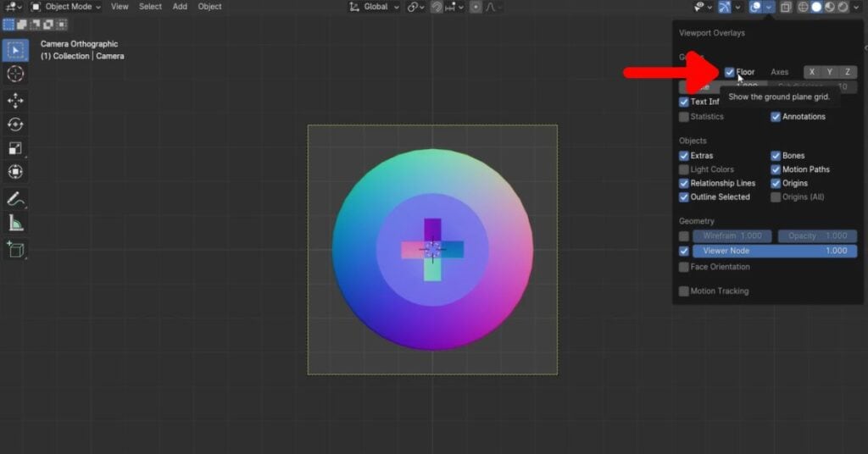Choose the Rotate tool
The image size is (868, 454).
click(x=15, y=125)
